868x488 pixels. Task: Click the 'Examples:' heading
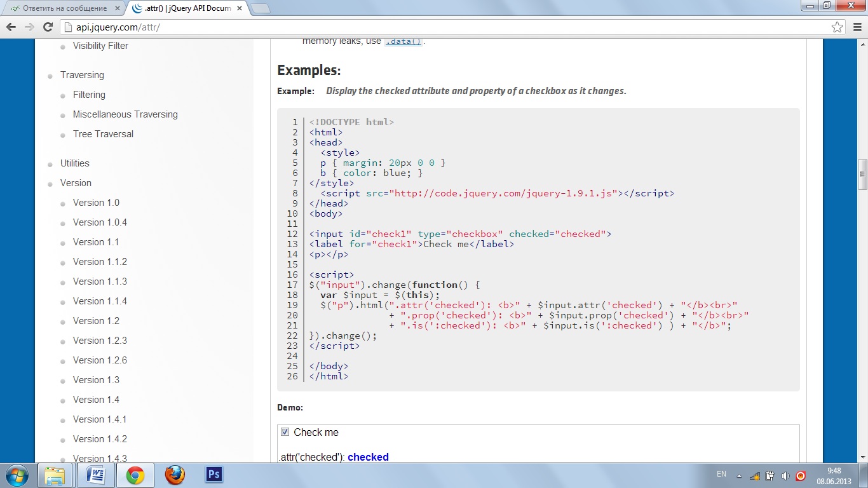coord(309,70)
